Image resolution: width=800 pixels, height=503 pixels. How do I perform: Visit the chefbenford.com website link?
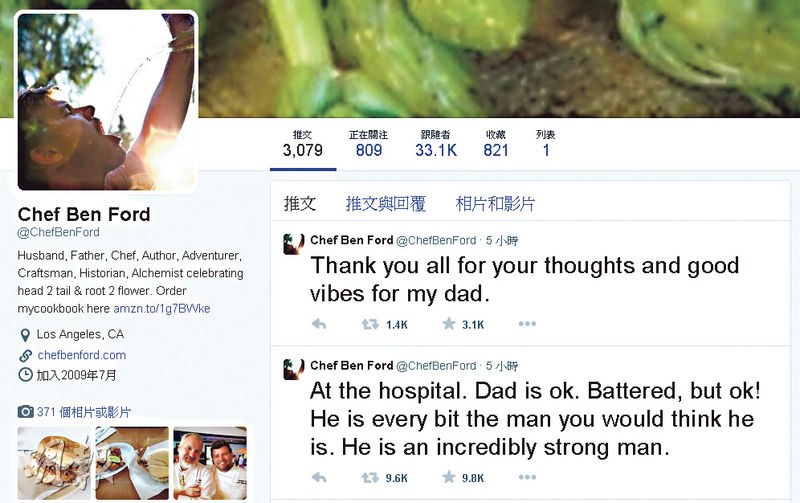pyautogui.click(x=82, y=355)
